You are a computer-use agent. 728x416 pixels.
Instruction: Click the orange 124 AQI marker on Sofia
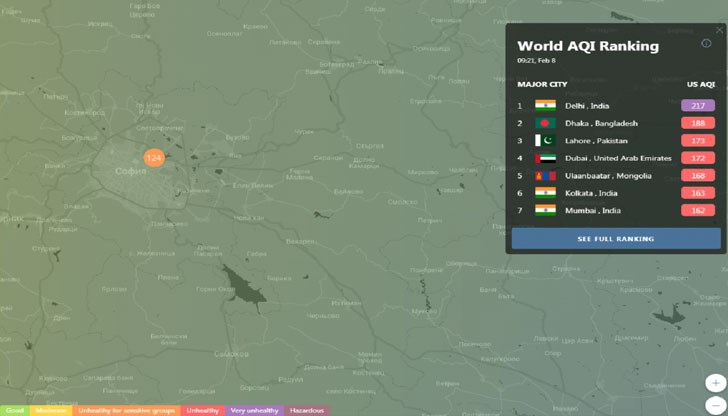[x=153, y=158]
